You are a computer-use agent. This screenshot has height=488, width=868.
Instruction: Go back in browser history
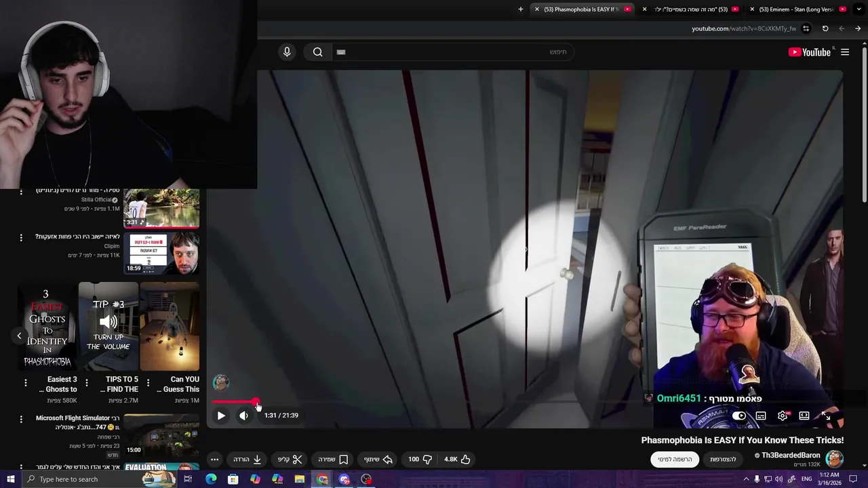tap(858, 28)
